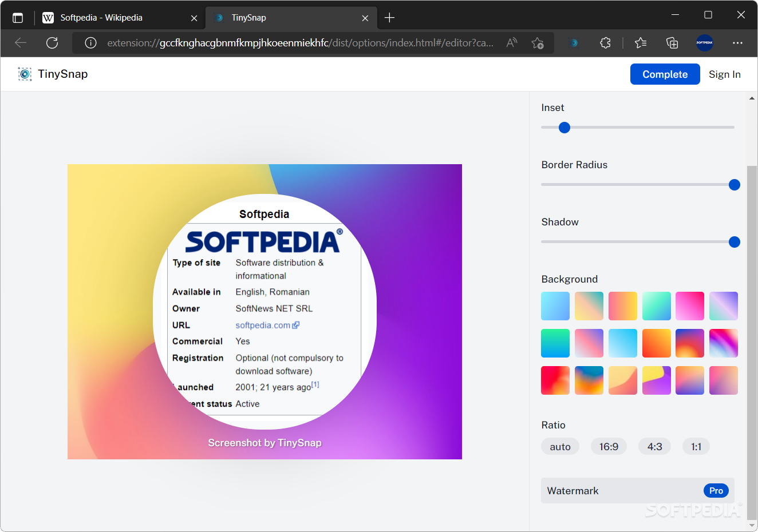Choose the lavender and mint diagonal background
The width and height of the screenshot is (758, 532).
tap(724, 306)
